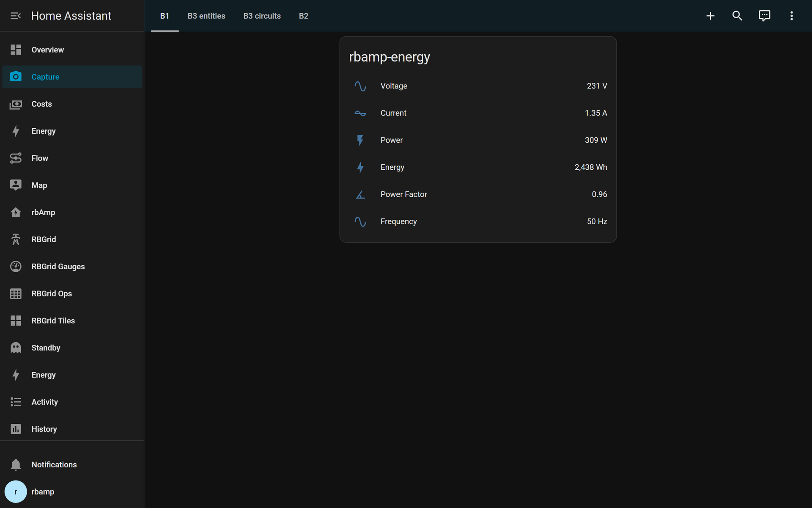This screenshot has width=812, height=508.
Task: Open the Notifications panel
Action: click(72, 465)
